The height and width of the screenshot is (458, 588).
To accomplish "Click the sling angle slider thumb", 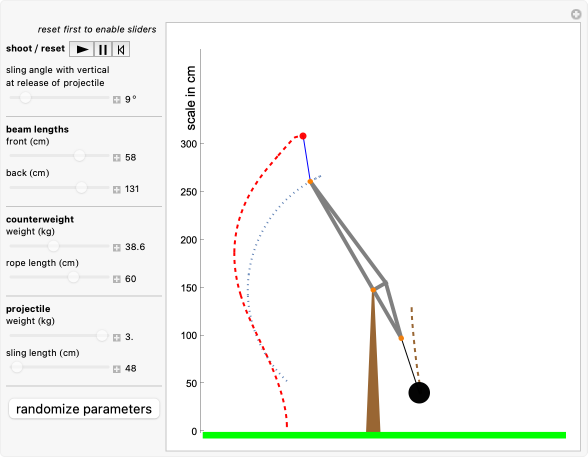I will (25, 98).
